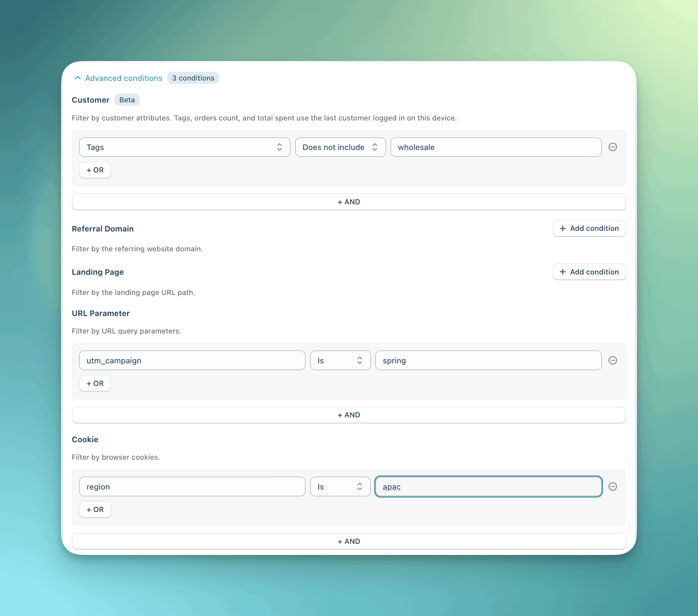This screenshot has width=698, height=616.
Task: Click the Beta badge next to Customer
Action: (x=127, y=100)
